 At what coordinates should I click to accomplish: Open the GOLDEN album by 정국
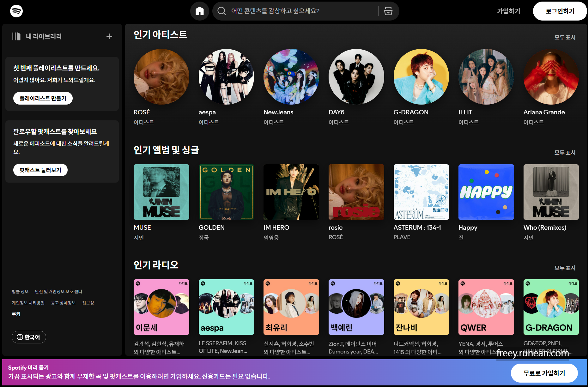(226, 192)
